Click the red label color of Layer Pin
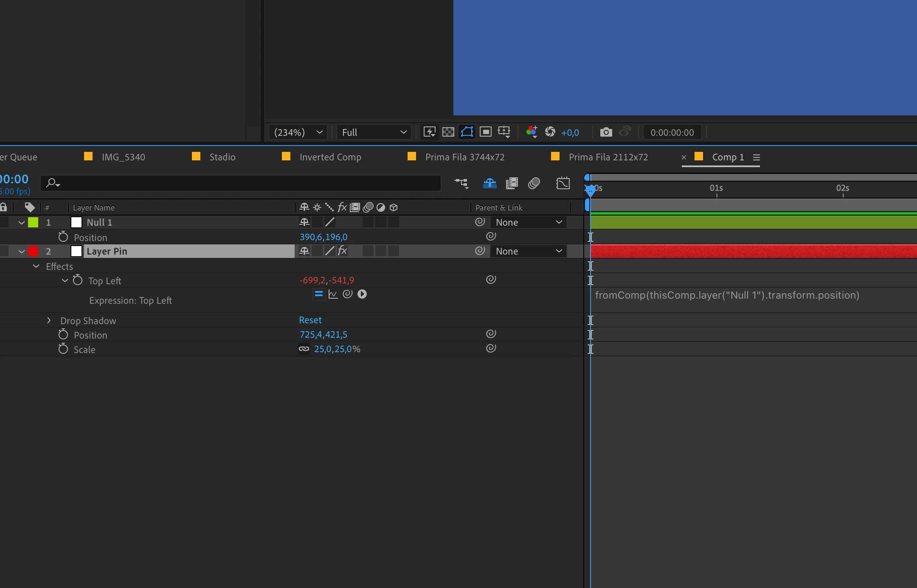 click(33, 251)
